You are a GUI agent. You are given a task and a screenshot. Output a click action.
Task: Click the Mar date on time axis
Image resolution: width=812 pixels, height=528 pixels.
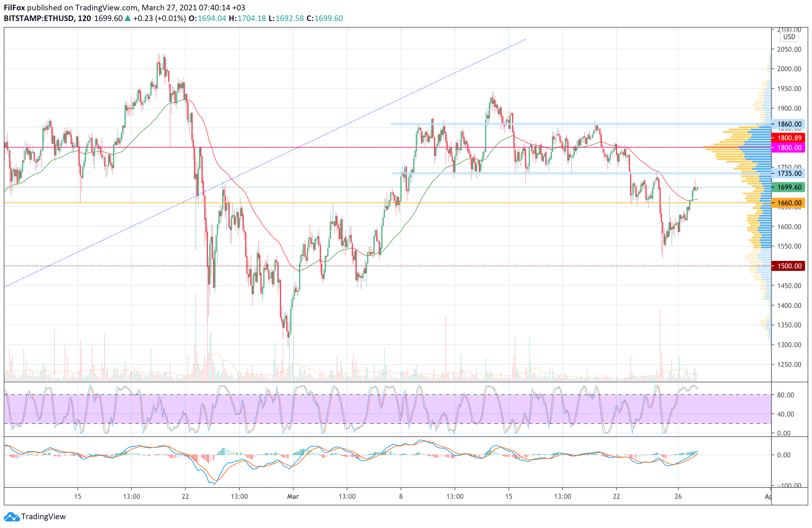[293, 496]
